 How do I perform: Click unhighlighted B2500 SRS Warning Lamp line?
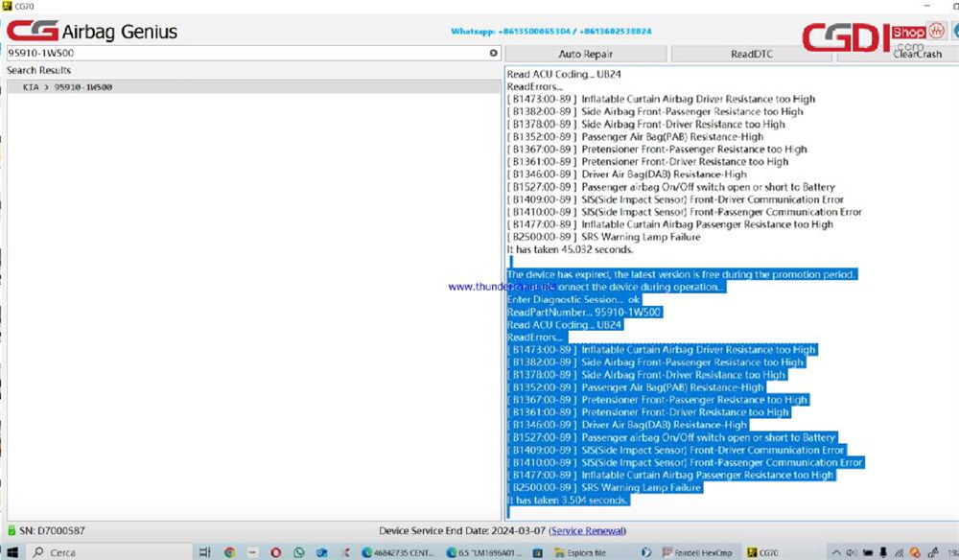(x=604, y=237)
